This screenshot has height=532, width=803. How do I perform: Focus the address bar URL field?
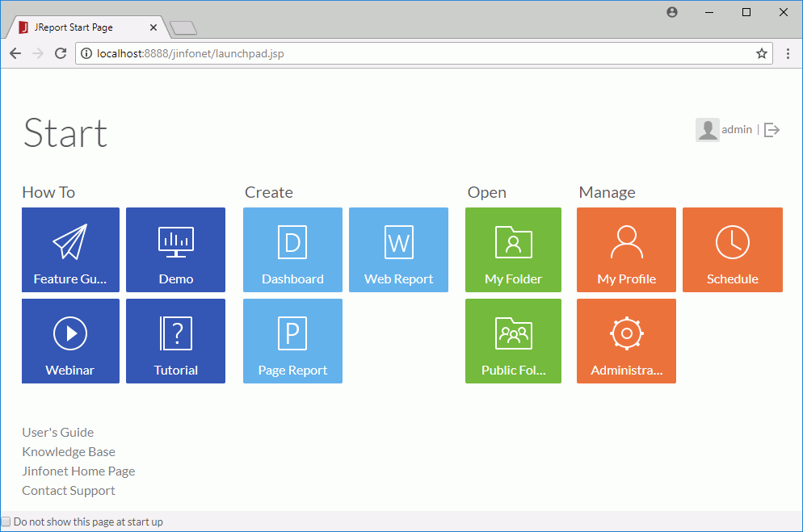(424, 53)
